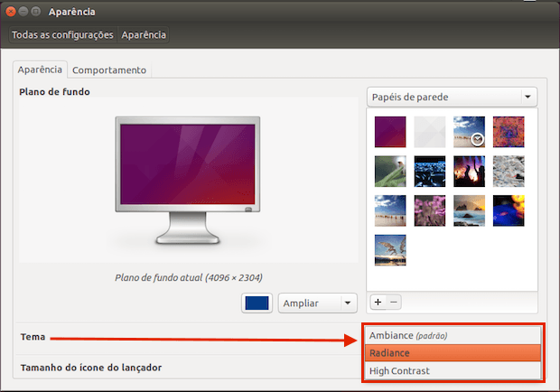Choose the Ambiance (padrão) theme option

453,336
